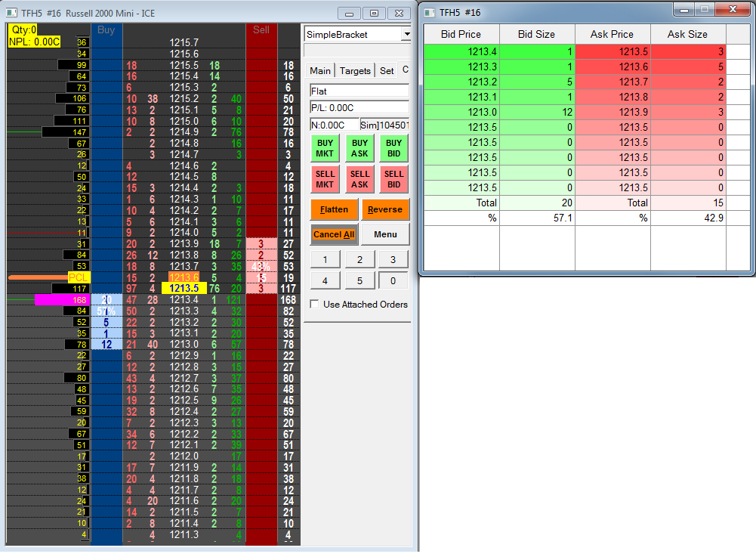Click the 1214.0 price row in ladder

[x=184, y=233]
